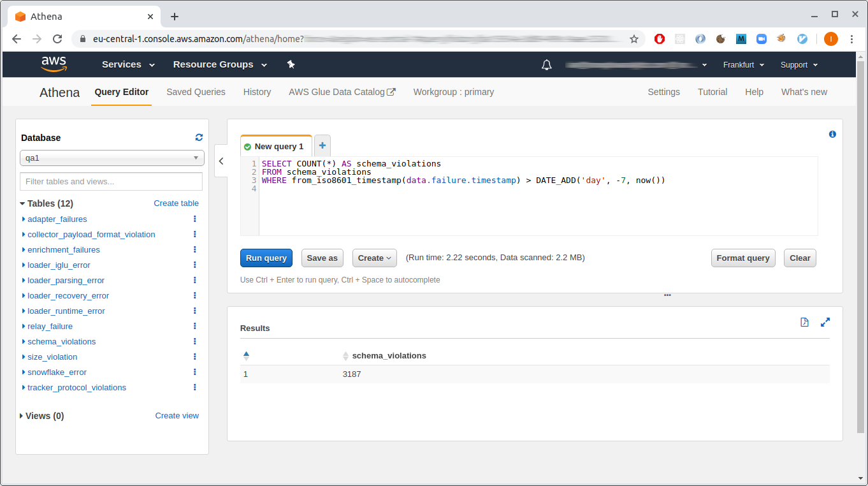The image size is (868, 486).
Task: Sort results by the row number column
Action: [246, 356]
